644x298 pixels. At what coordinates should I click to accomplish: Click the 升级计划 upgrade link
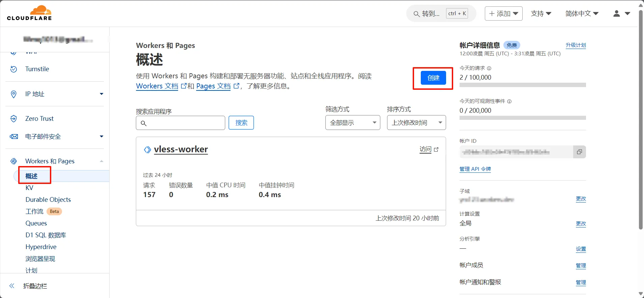click(576, 45)
